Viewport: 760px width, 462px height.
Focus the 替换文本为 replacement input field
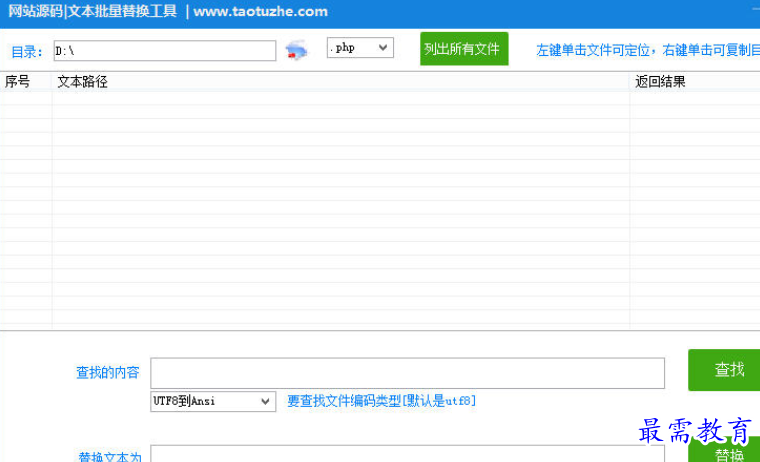pyautogui.click(x=407, y=454)
